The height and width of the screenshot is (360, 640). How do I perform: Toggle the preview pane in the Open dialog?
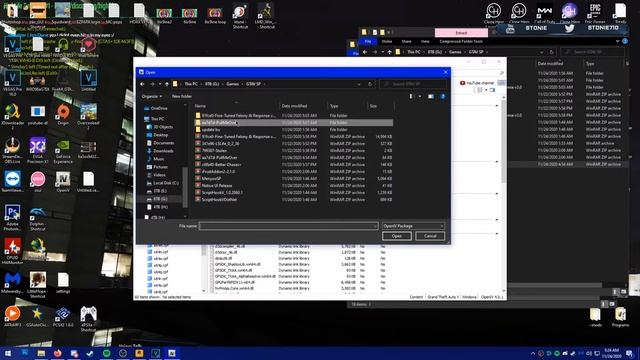click(431, 96)
